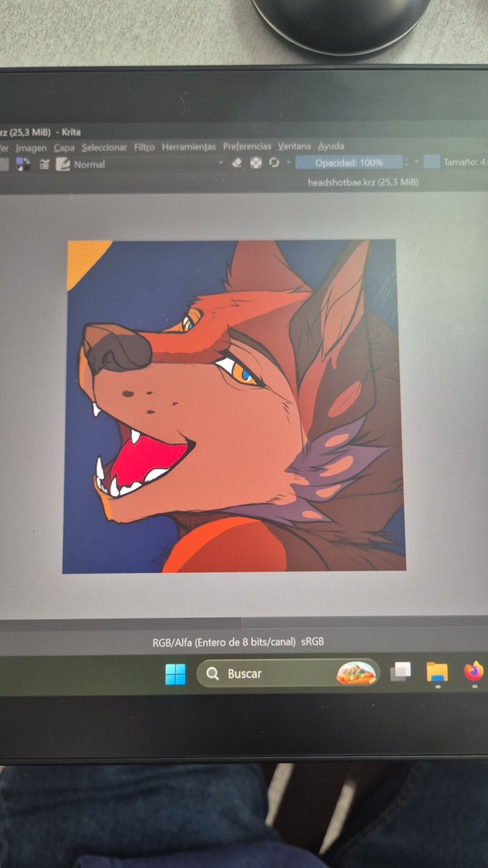Toggle preserve alpha checkerboard icon
This screenshot has height=868, width=488.
[x=255, y=163]
